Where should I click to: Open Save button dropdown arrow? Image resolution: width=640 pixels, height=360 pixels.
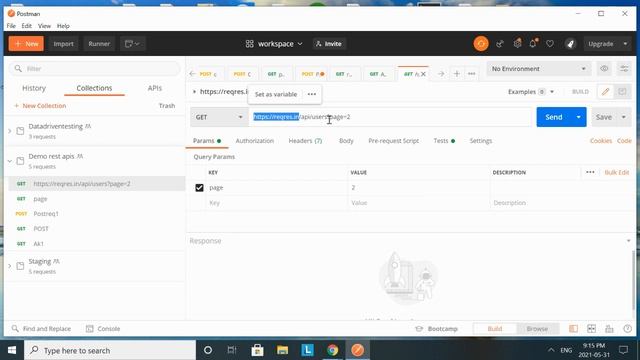click(x=624, y=117)
